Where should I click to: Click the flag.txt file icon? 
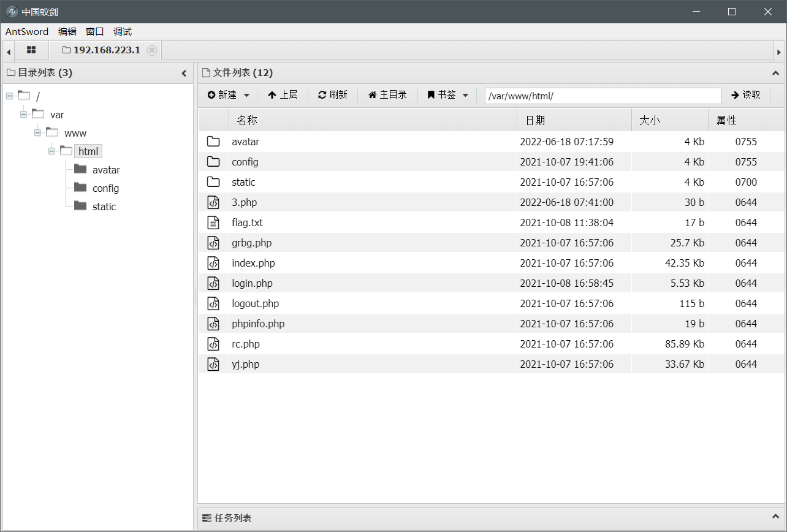coord(213,222)
